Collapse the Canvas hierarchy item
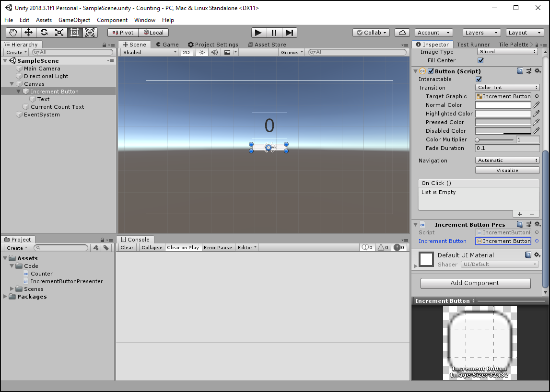550x392 pixels. coord(12,84)
